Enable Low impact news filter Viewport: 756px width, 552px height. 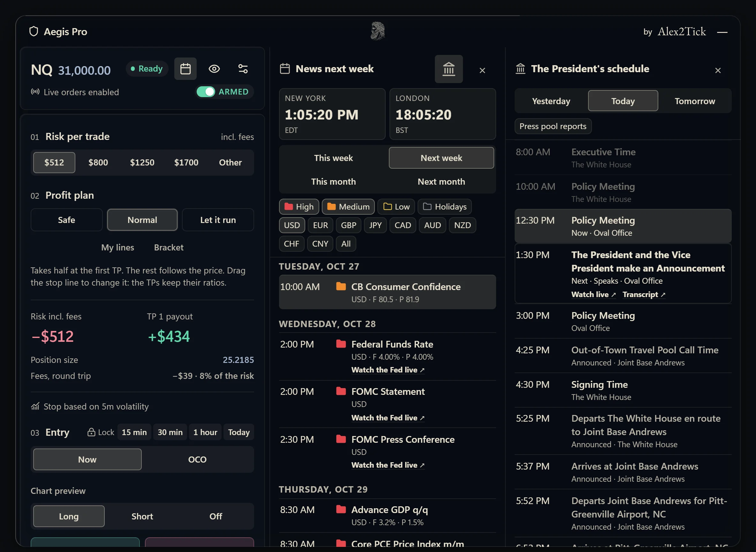coord(396,207)
